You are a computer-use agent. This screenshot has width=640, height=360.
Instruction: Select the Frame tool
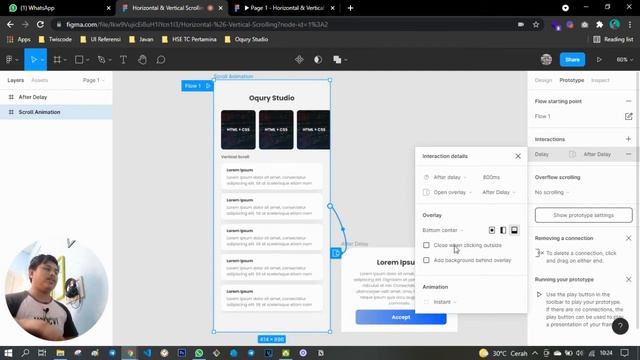tap(57, 60)
